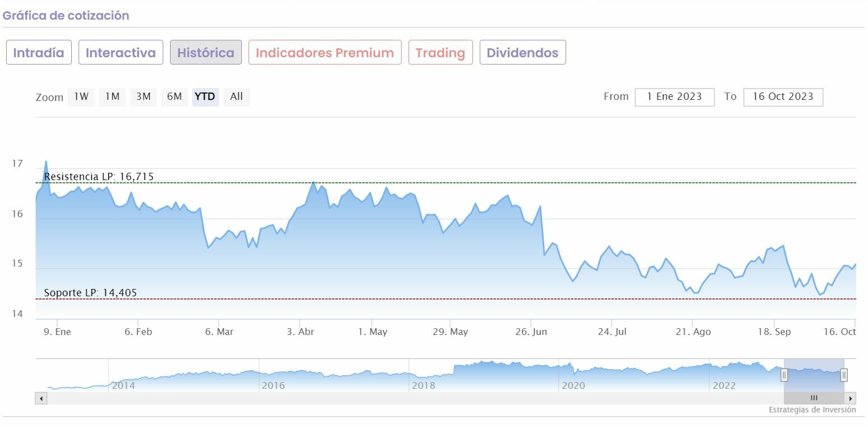
Task: Switch to the Interactiva chart tab
Action: [121, 53]
